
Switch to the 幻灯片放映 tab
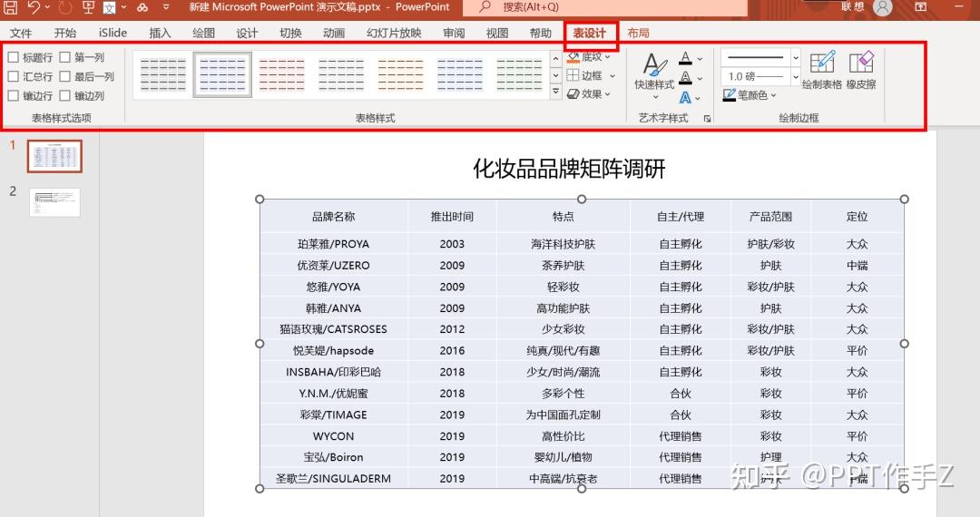[394, 33]
